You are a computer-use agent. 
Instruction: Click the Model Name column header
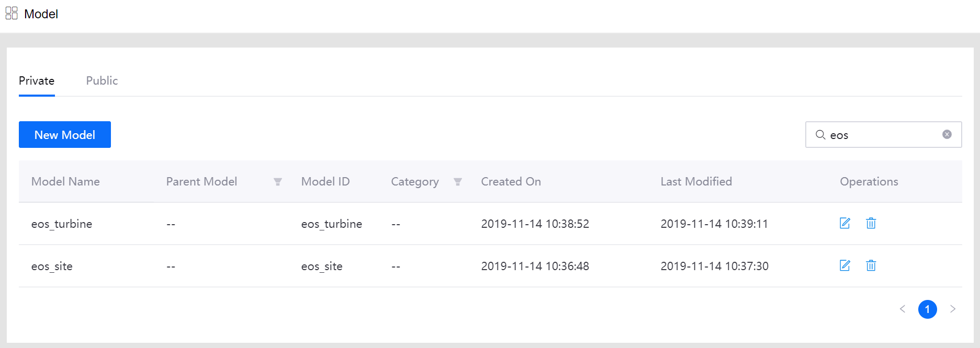coord(65,181)
